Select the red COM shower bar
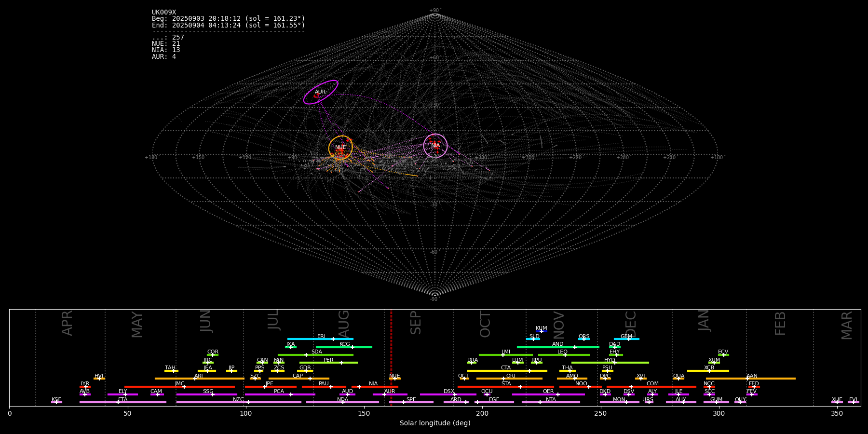 tap(651, 387)
